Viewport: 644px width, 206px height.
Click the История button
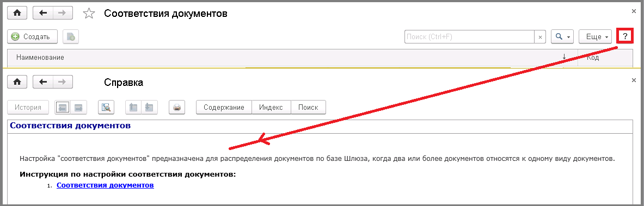tap(28, 107)
